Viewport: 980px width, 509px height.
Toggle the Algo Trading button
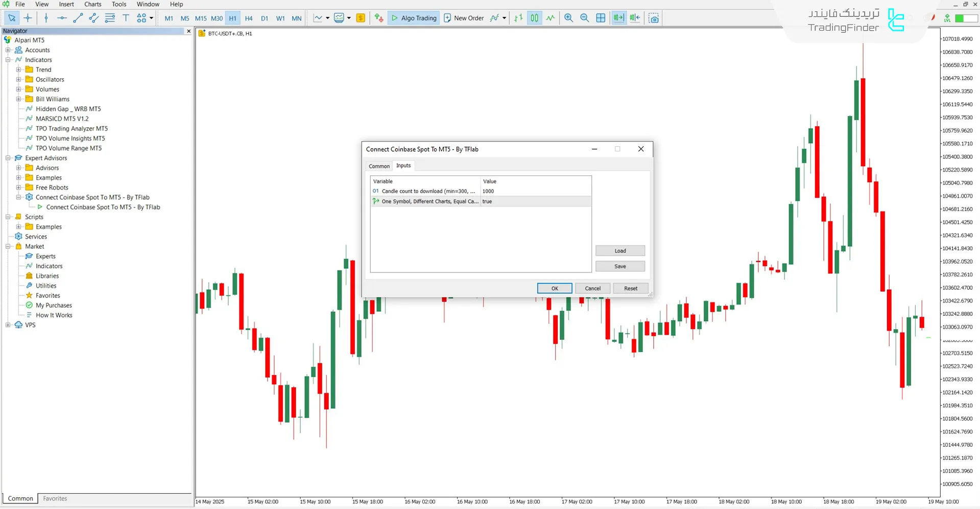[x=414, y=18]
